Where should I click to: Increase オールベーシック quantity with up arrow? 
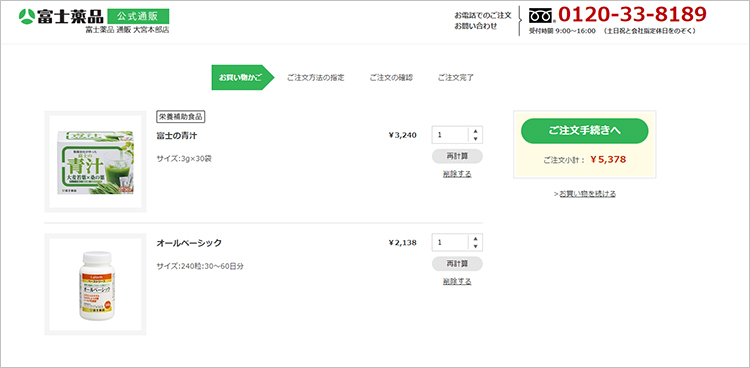point(475,238)
